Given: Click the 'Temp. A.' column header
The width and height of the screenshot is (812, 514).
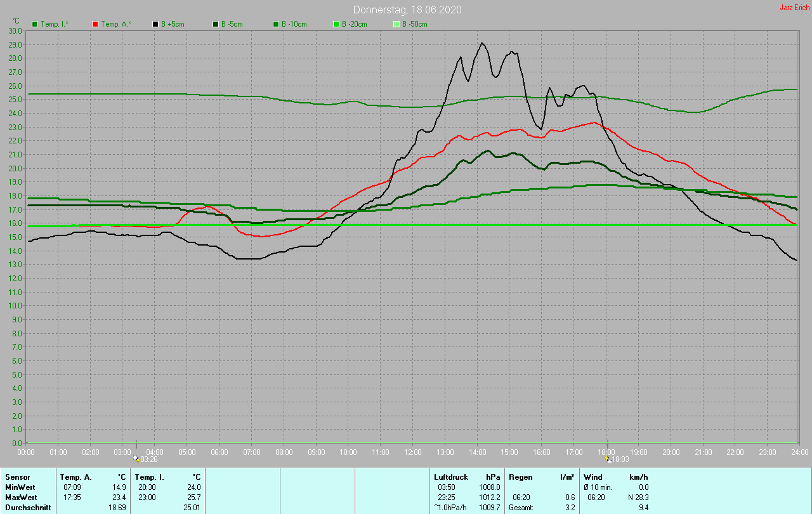Looking at the screenshot, I should tap(76, 477).
